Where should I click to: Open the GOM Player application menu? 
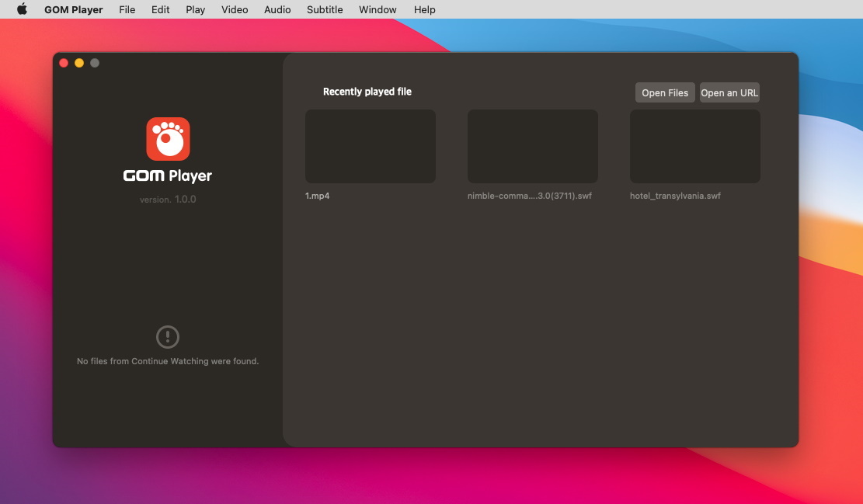point(74,9)
